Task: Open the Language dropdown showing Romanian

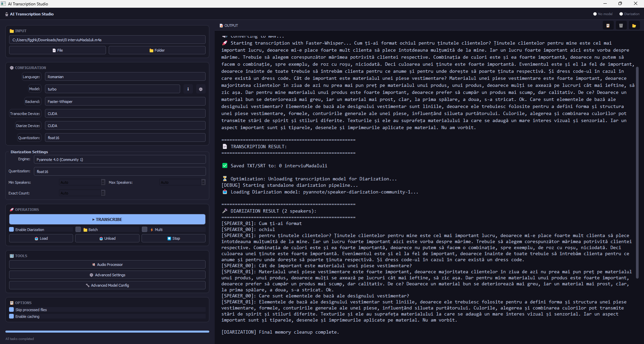Action: pos(125,77)
